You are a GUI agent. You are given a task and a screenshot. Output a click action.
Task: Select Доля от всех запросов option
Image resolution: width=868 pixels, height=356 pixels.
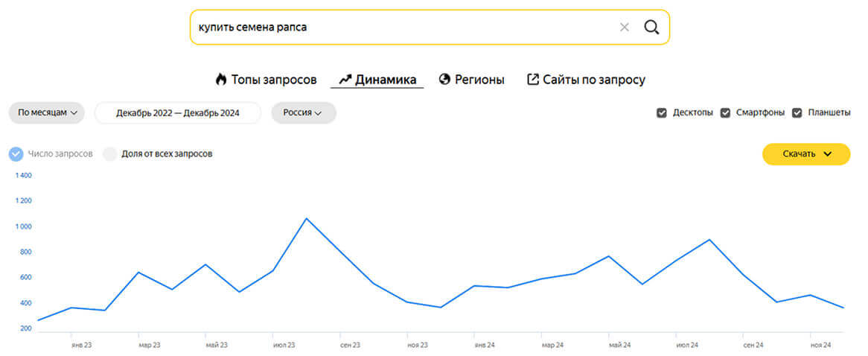pos(110,154)
